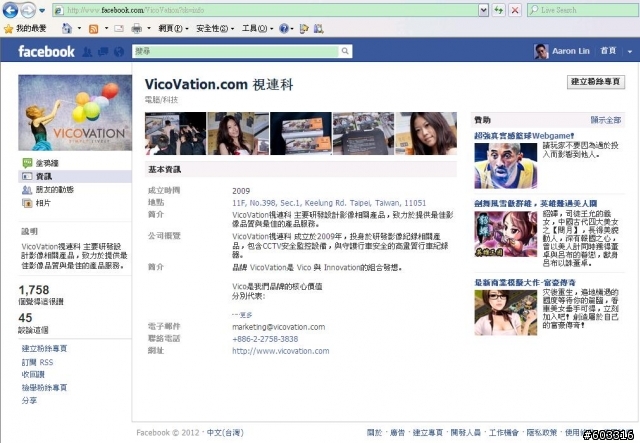Screen dimensions: 640x443
Task: Click fifth photo thumbnail of woman
Action: coord(426,134)
